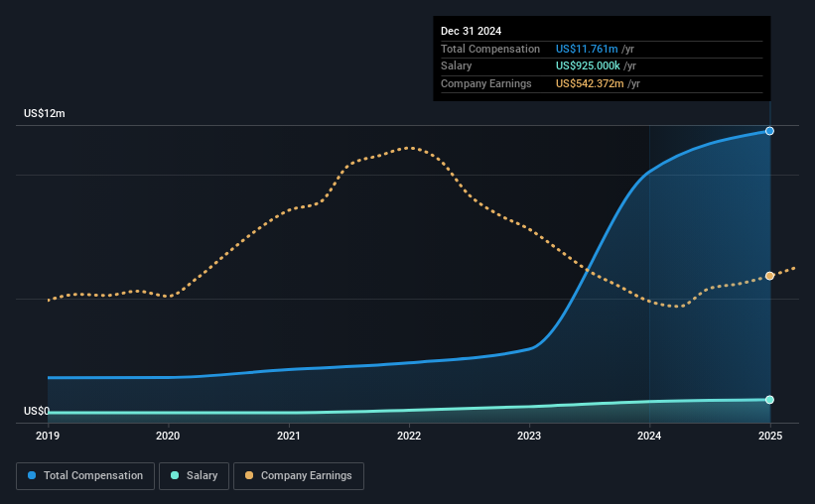Viewport: 815px width, 504px height.
Task: Click the teal Salary legend dot
Action: 175,475
